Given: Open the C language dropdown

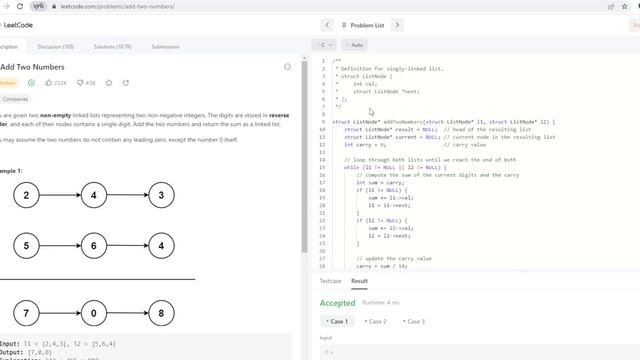Looking at the screenshot, I should coord(324,45).
